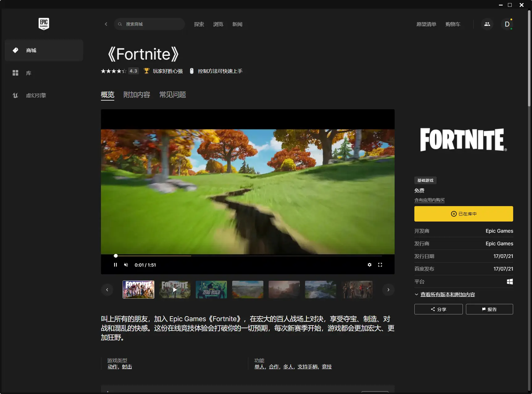Viewport: 532px width, 394px height.
Task: Pause the trailer video
Action: point(115,265)
